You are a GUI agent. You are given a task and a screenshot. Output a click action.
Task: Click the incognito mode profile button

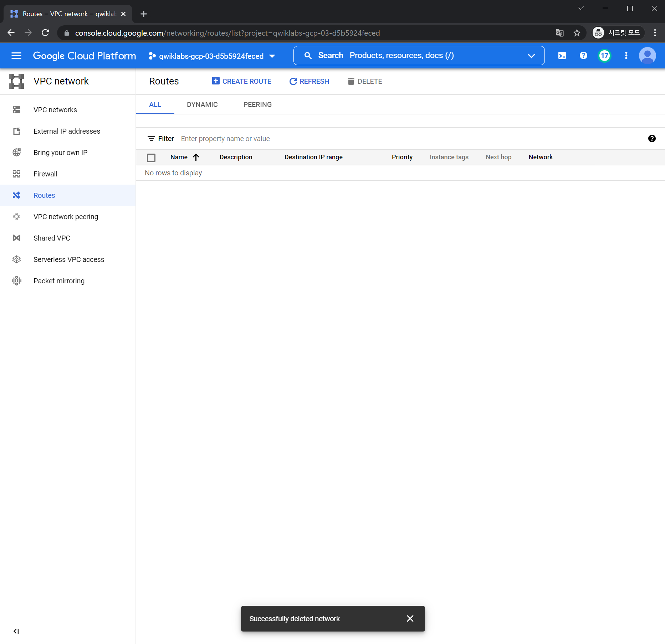pos(618,33)
